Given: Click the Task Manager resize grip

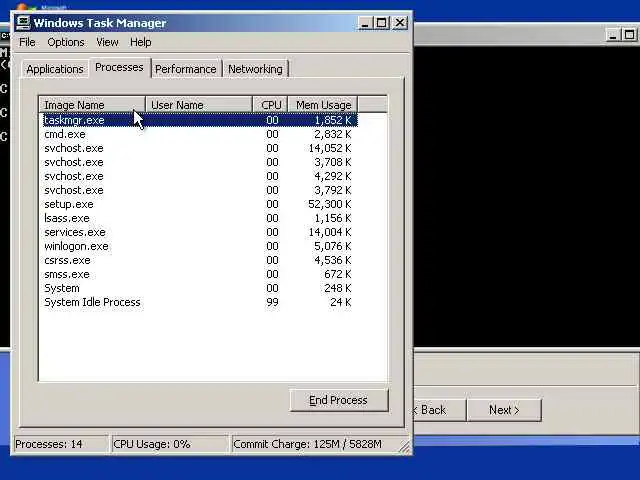Looking at the screenshot, I should pyautogui.click(x=405, y=447).
